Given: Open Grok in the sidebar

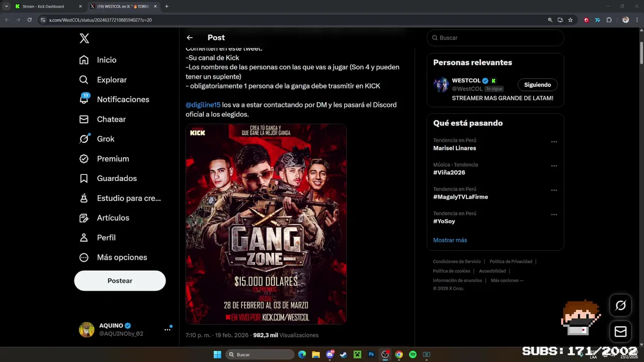Looking at the screenshot, I should click(x=97, y=139).
